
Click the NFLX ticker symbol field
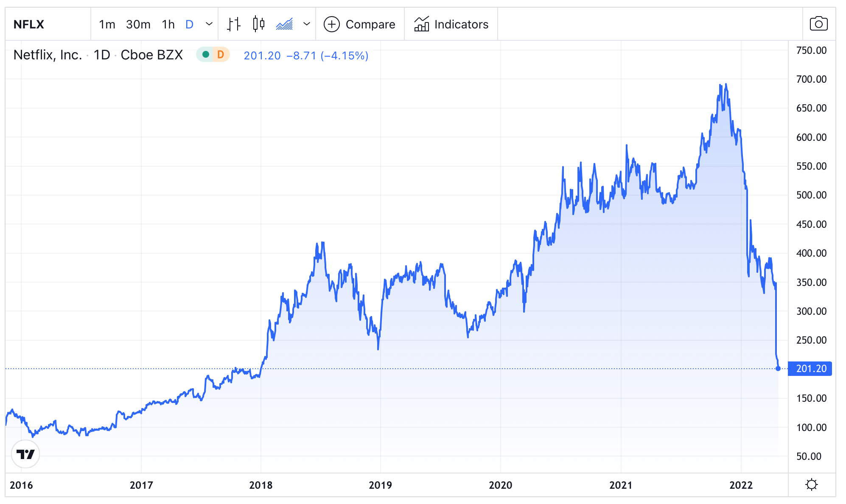(28, 24)
